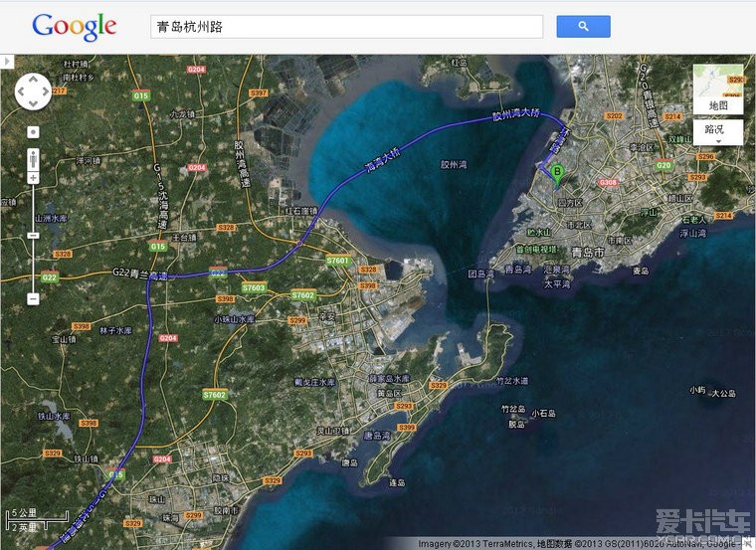The height and width of the screenshot is (550, 756).
Task: Click the green G20 road shield
Action: click(x=663, y=164)
